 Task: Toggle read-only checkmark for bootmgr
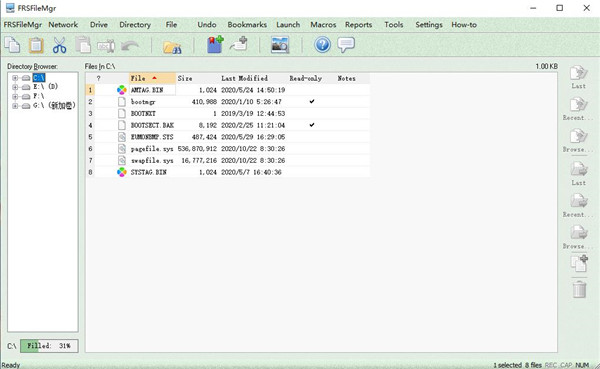[312, 101]
